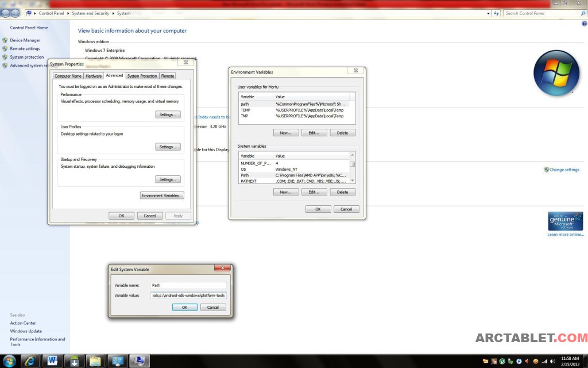Select the Advanced tab in System Properties

point(114,75)
